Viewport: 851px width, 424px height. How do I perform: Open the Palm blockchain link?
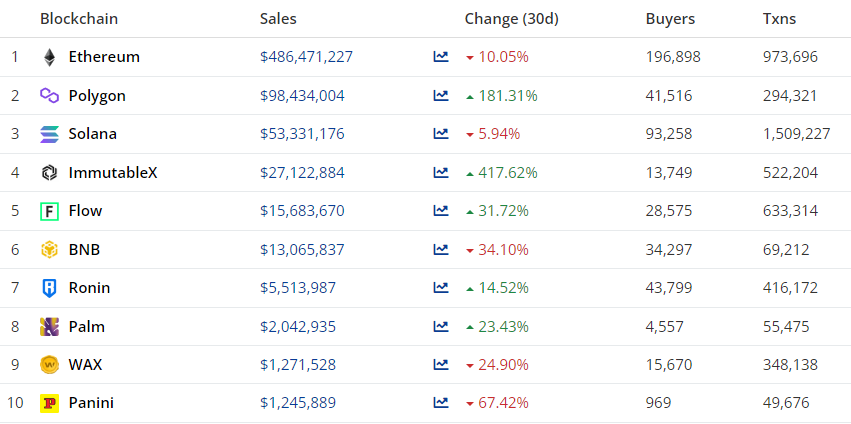click(x=87, y=327)
